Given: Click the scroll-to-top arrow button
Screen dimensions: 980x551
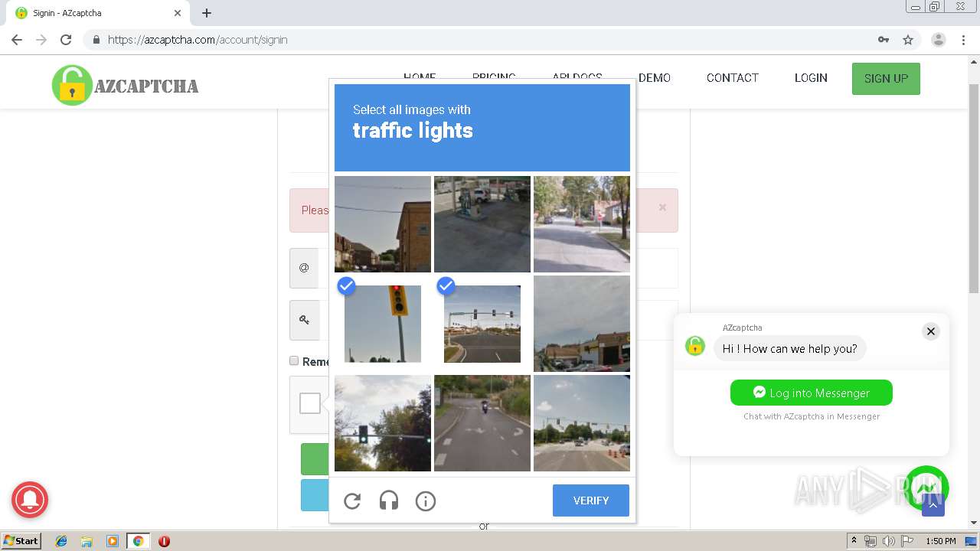Looking at the screenshot, I should [933, 505].
